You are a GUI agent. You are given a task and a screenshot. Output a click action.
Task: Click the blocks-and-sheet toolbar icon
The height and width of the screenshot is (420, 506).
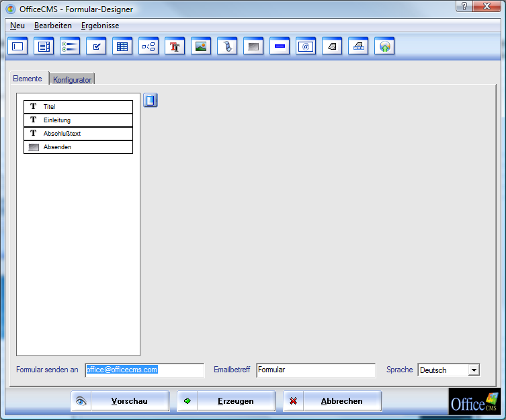coord(358,46)
